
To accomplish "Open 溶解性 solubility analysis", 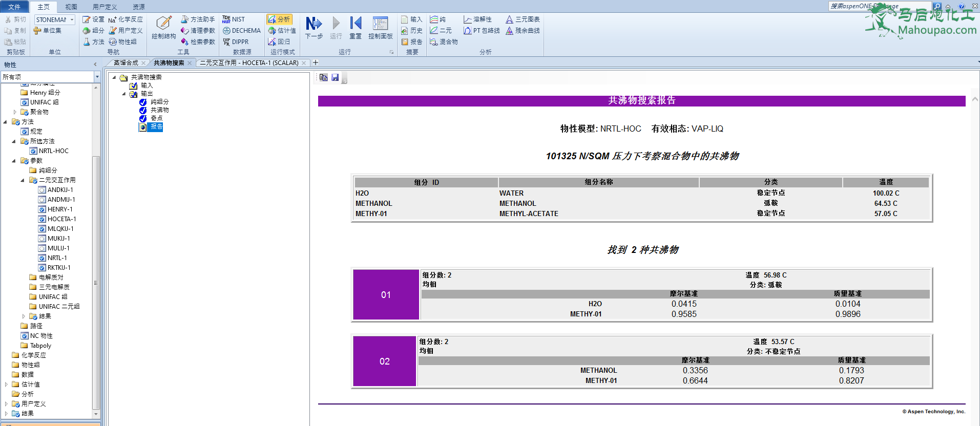I will 478,19.
